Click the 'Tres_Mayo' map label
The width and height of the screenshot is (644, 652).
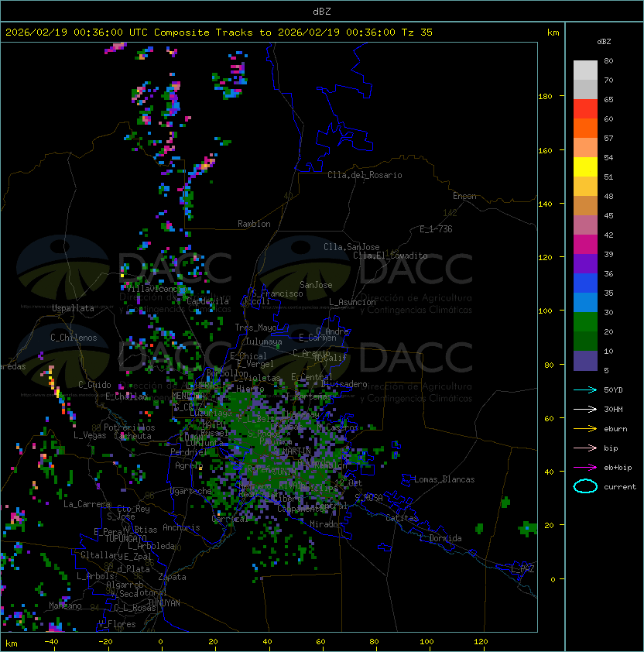[255, 328]
